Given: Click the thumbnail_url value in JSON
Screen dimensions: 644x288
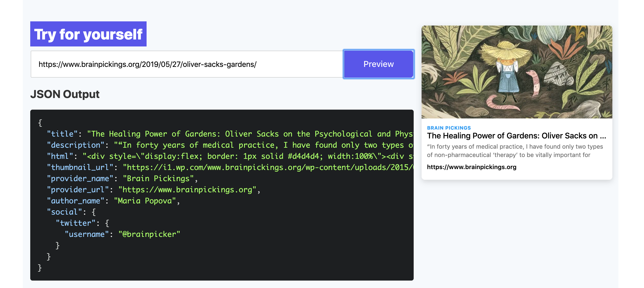Looking at the screenshot, I should pyautogui.click(x=268, y=167).
